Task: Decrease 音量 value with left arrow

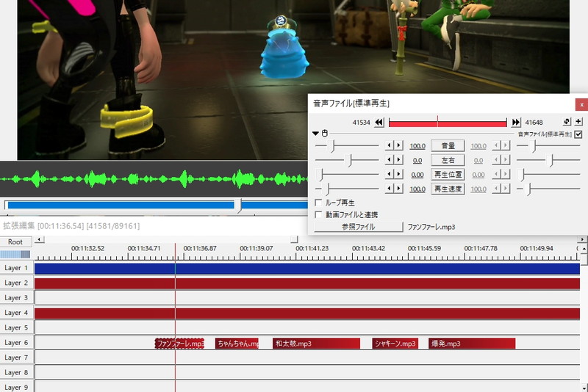Action: click(390, 145)
